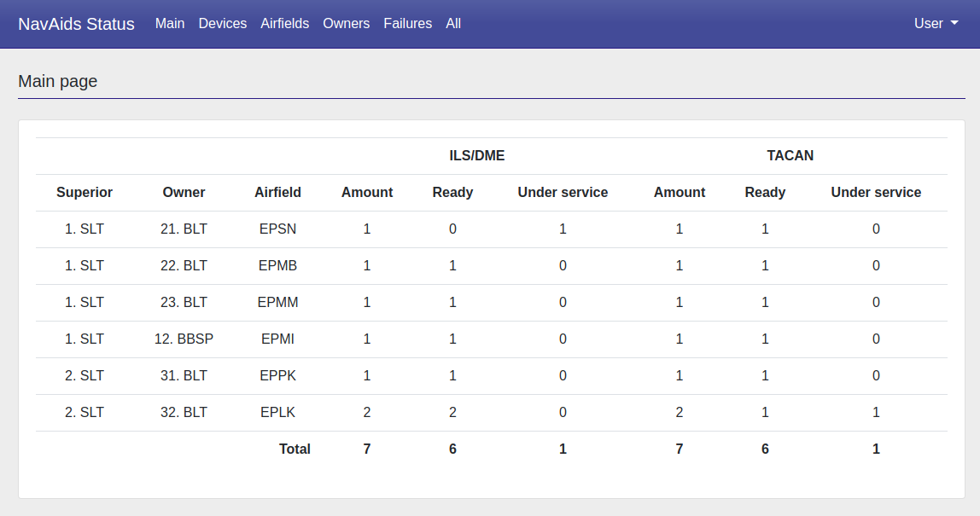
Task: Click owner cell 12. BBSP
Action: [x=184, y=339]
